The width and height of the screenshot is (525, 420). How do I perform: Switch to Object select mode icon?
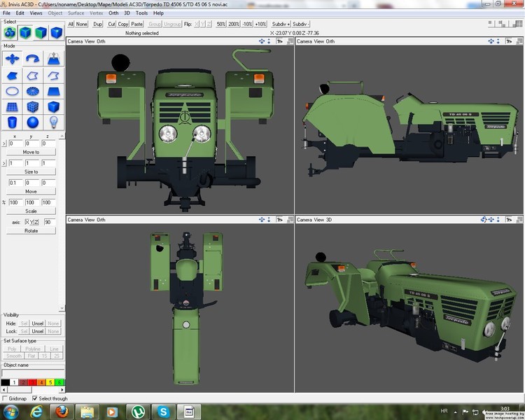click(x=25, y=32)
